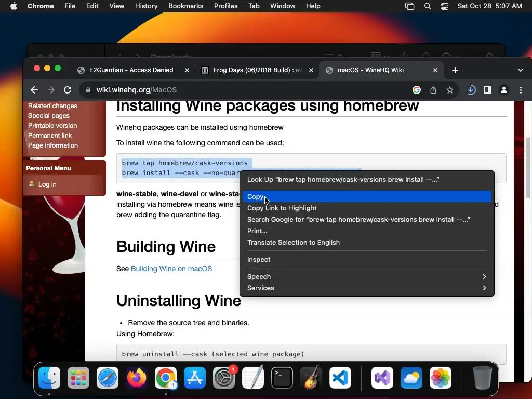Select Look Up in context menu
532x399 pixels.
pyautogui.click(x=367, y=179)
